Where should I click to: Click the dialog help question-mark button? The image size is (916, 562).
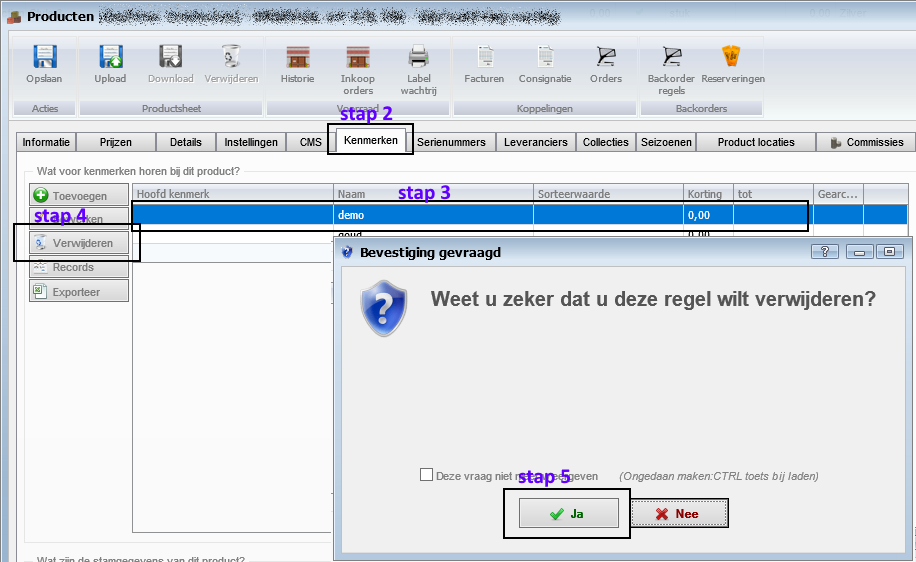(825, 252)
